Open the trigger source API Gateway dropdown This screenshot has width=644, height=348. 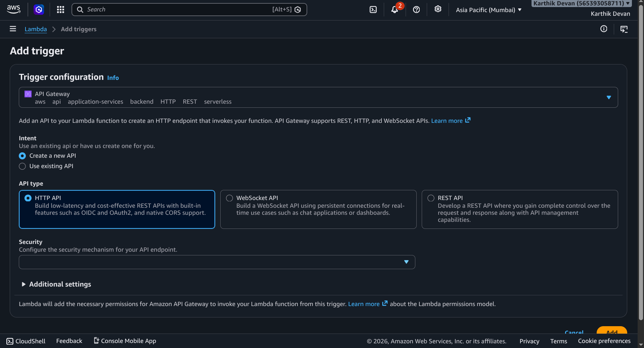tap(318, 97)
